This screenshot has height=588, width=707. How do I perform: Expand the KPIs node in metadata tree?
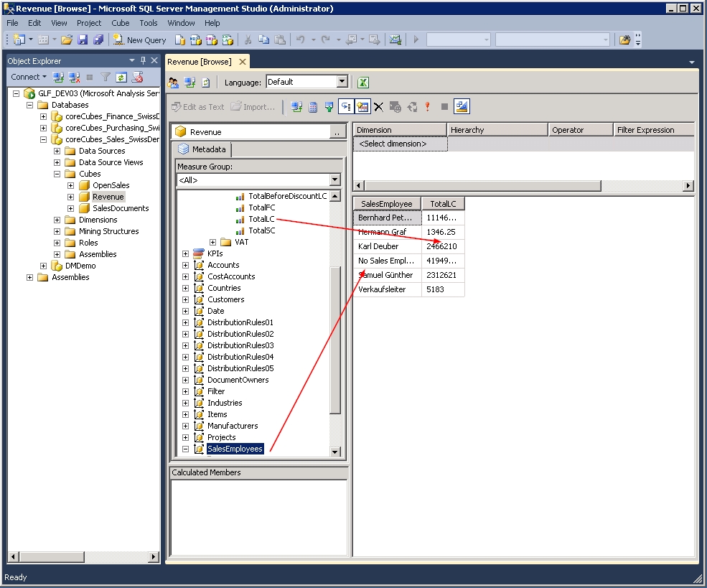[185, 254]
